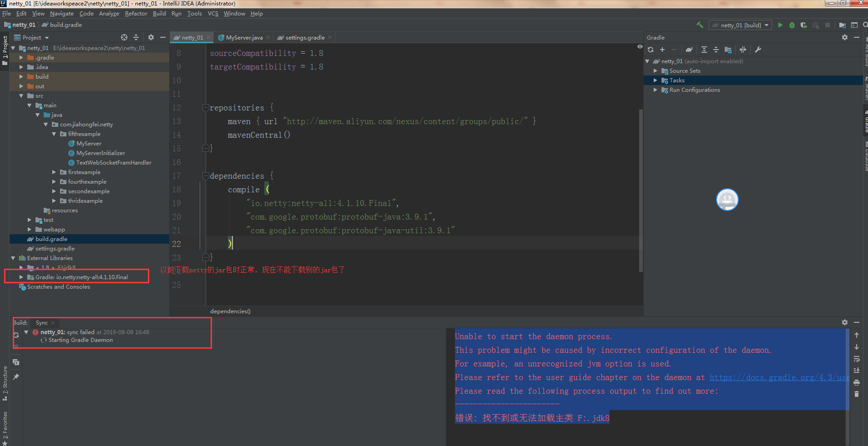868x446 pixels.
Task: Select TextWebSocketFramHandler class in tree
Action: [x=114, y=163]
